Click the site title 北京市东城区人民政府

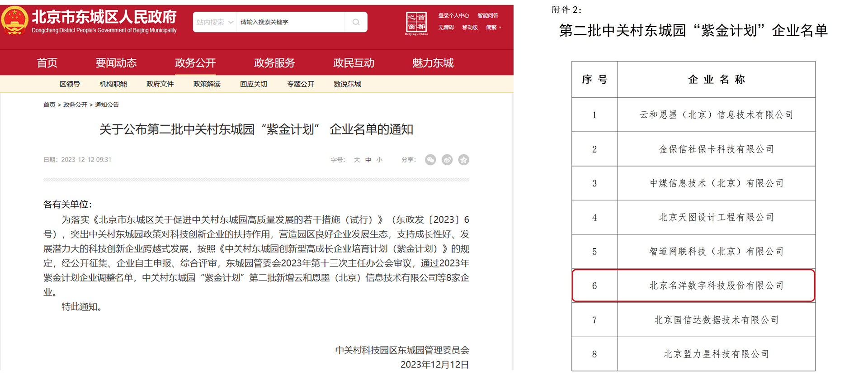coord(104,17)
